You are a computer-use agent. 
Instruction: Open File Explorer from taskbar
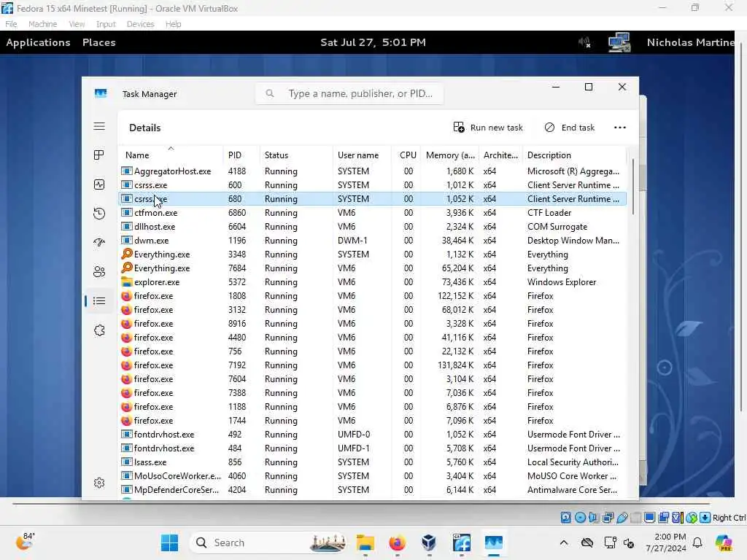pos(365,542)
